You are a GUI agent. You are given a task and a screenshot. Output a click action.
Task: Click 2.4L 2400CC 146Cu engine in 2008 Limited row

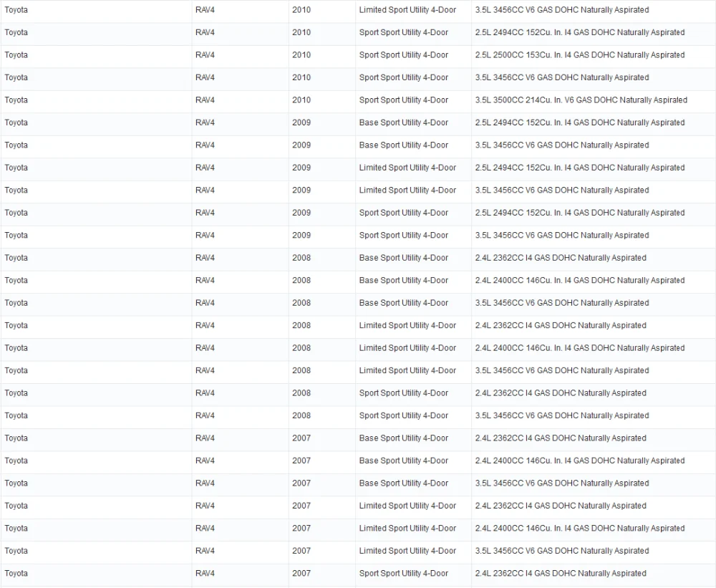pos(579,348)
